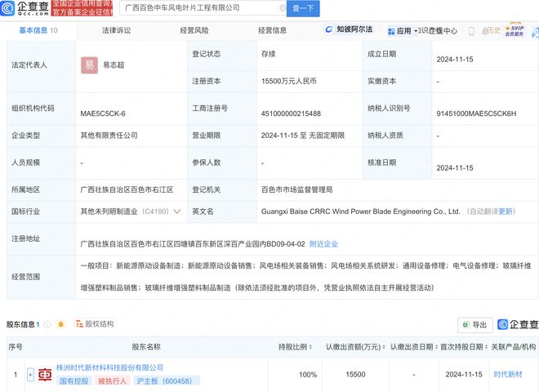Focus the company name search field
The image size is (539, 392).
(202, 7)
